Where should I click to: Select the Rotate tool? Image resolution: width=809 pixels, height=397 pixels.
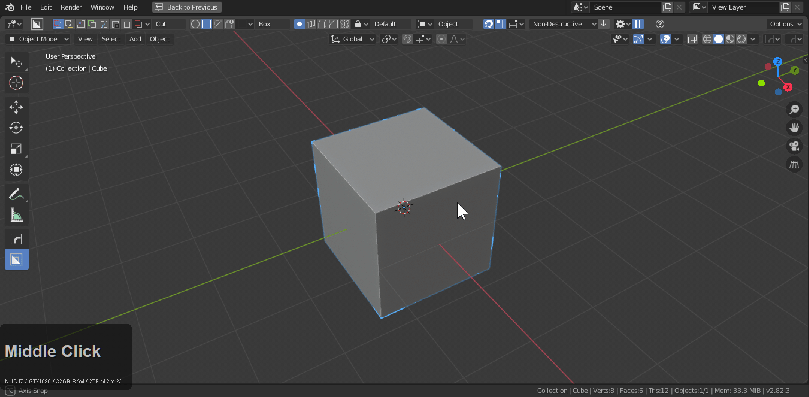coord(17,128)
